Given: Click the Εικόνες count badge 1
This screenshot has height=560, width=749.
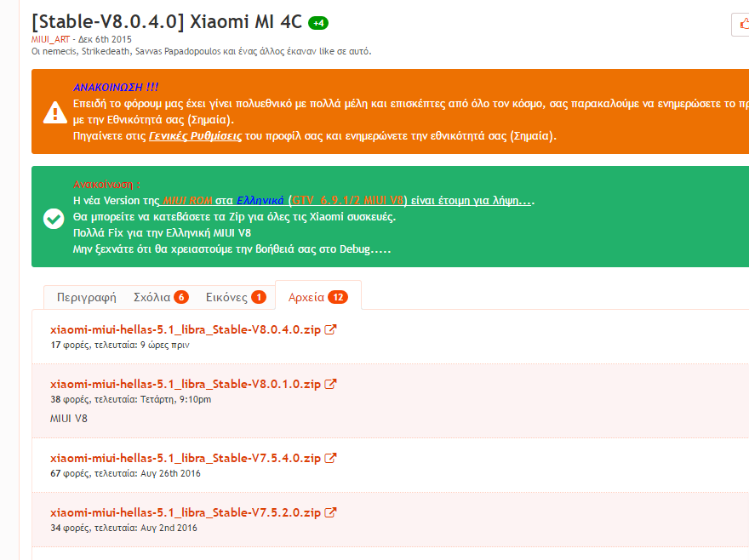Looking at the screenshot, I should [x=259, y=297].
